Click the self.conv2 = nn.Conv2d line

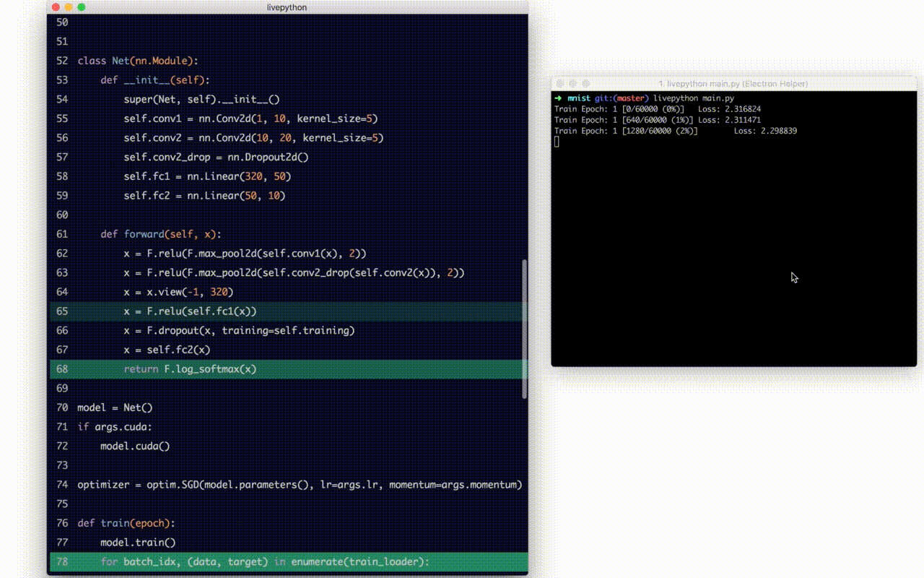point(253,138)
